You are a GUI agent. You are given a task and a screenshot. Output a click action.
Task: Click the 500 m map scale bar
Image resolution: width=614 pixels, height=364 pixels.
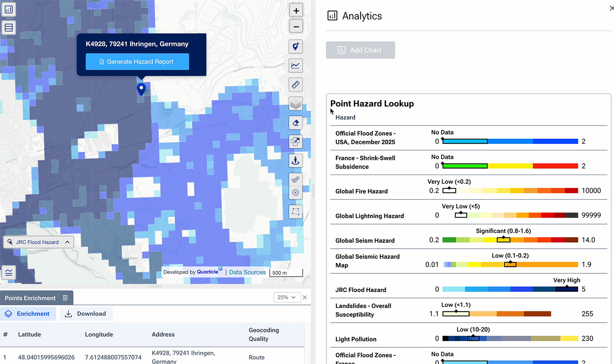pos(286,273)
